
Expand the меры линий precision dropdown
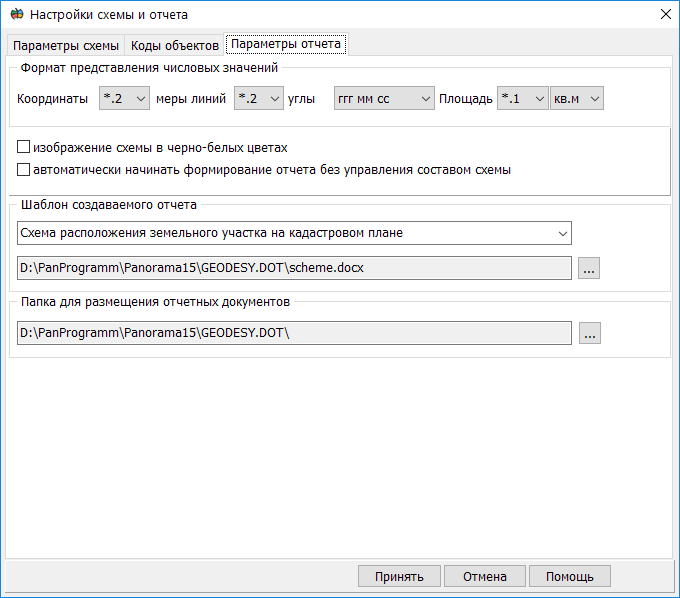259,99
